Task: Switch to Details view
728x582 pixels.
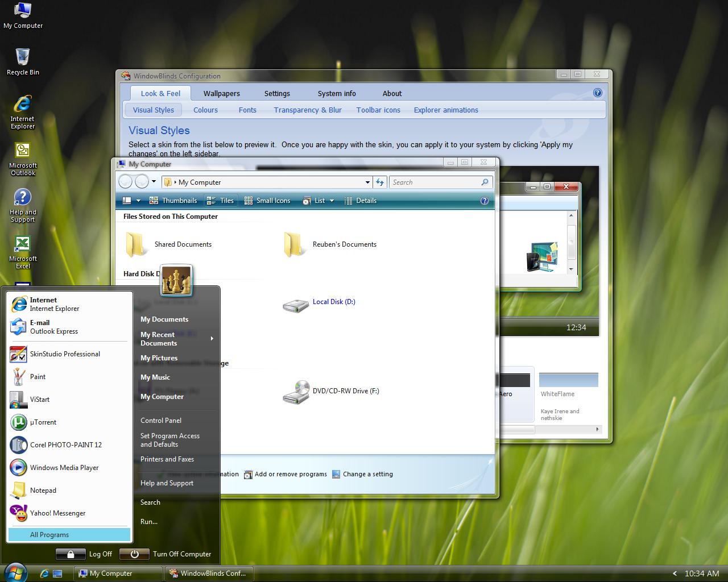Action: [x=360, y=201]
